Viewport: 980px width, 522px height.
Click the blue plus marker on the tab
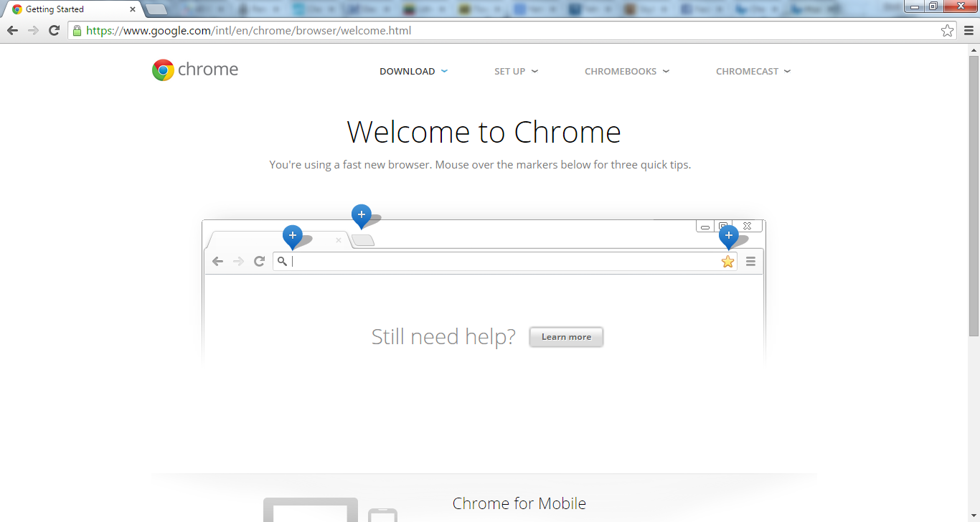click(292, 235)
